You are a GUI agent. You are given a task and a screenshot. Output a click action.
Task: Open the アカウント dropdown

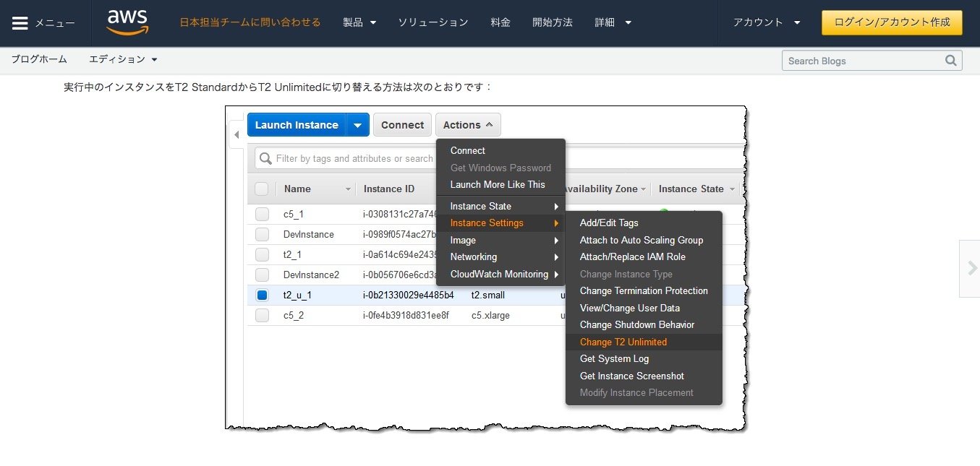767,22
